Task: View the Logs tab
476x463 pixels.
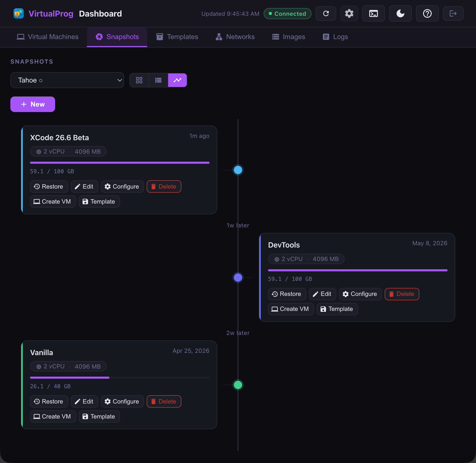Action: click(x=335, y=37)
